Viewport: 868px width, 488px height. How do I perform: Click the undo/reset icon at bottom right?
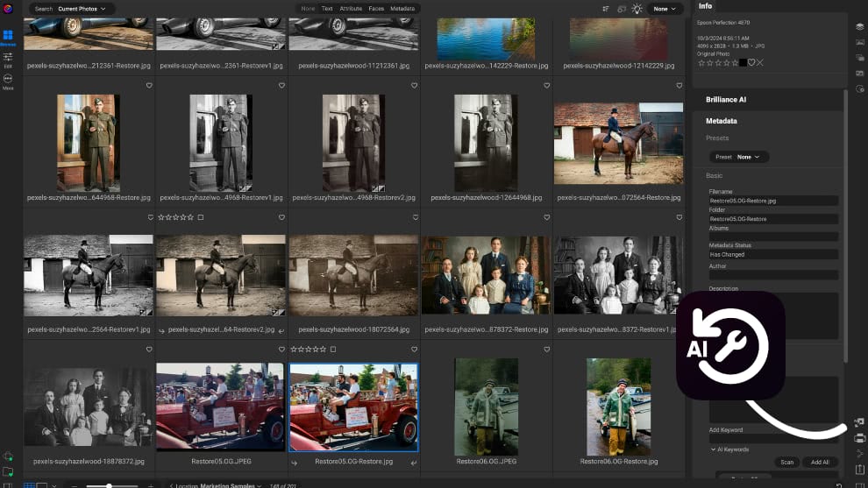(x=839, y=485)
